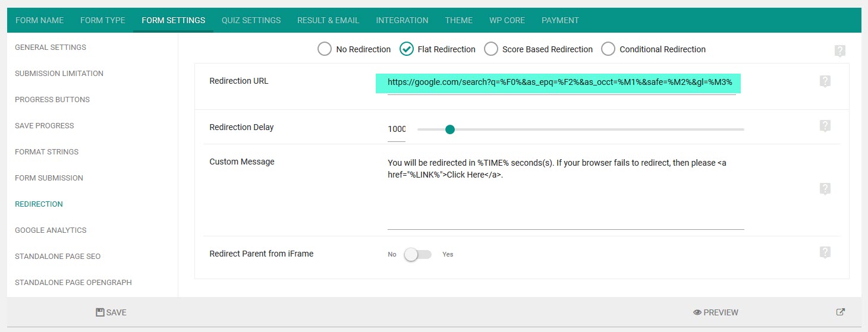Viewport: 868px width, 332px height.
Task: Click help icon for Redirect Parent from iFrame
Action: [x=825, y=252]
